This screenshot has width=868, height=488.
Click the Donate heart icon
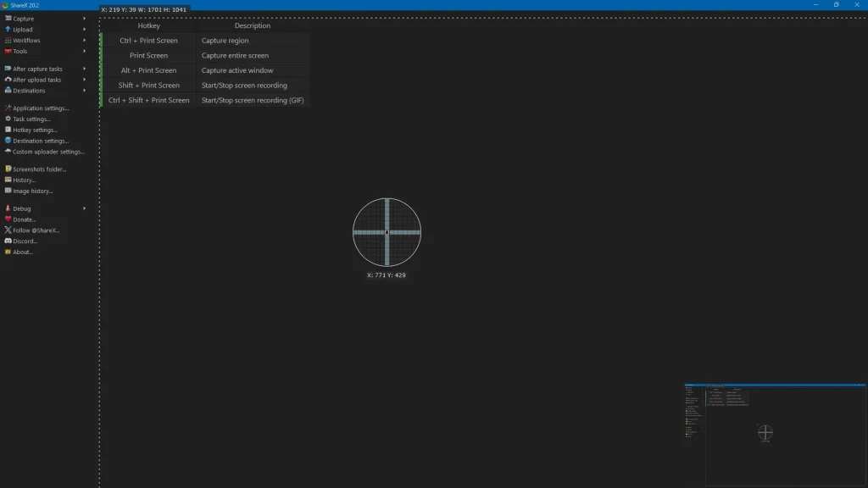(8, 219)
